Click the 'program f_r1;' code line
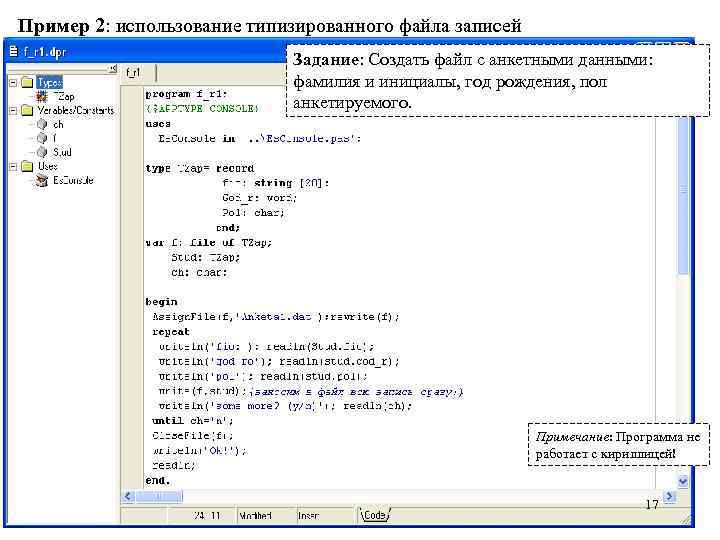 tap(186, 94)
